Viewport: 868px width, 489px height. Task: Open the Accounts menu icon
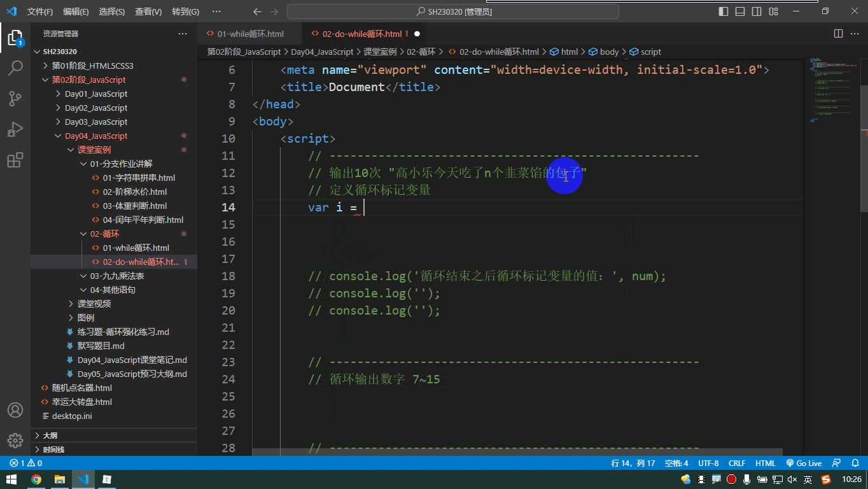(x=15, y=410)
